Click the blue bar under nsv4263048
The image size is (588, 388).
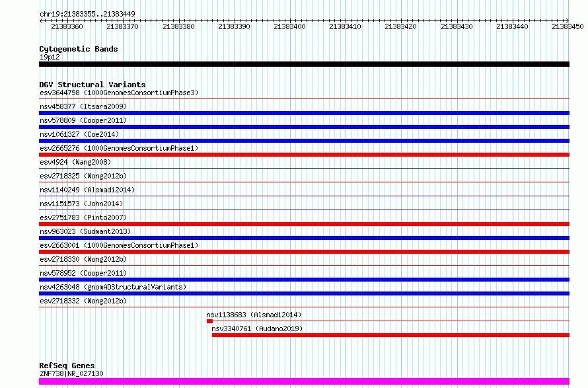(x=304, y=293)
